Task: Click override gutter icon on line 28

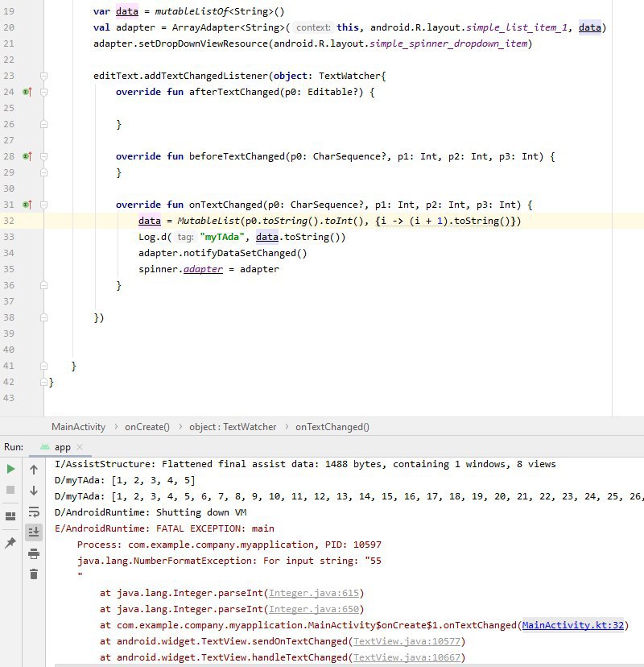Action: tap(27, 156)
